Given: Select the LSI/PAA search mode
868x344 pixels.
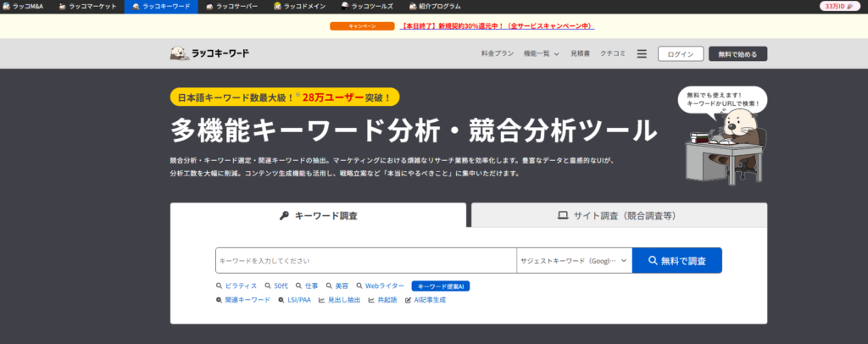Looking at the screenshot, I should pyautogui.click(x=294, y=300).
